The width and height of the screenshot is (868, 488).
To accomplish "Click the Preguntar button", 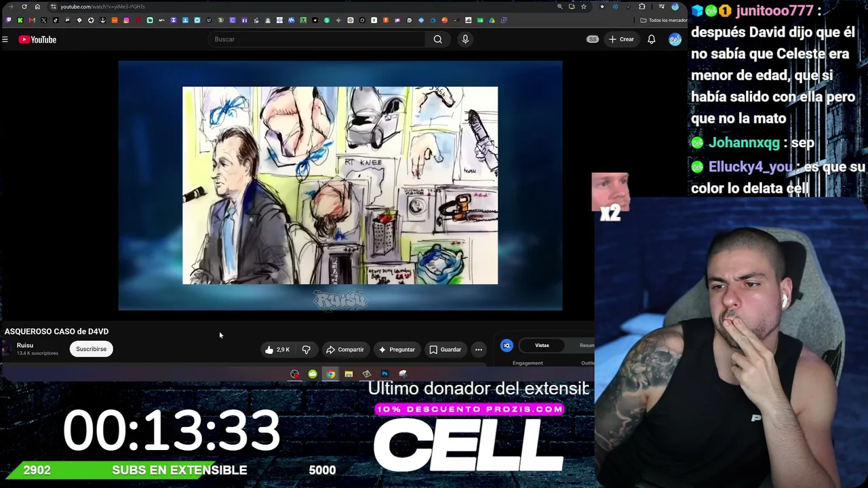I will [x=397, y=350].
